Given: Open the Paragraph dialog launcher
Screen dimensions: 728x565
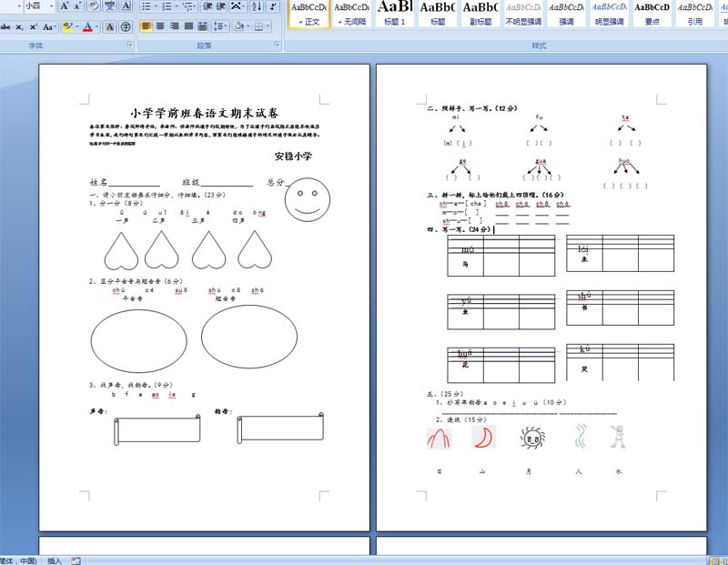Looking at the screenshot, I should tap(278, 45).
